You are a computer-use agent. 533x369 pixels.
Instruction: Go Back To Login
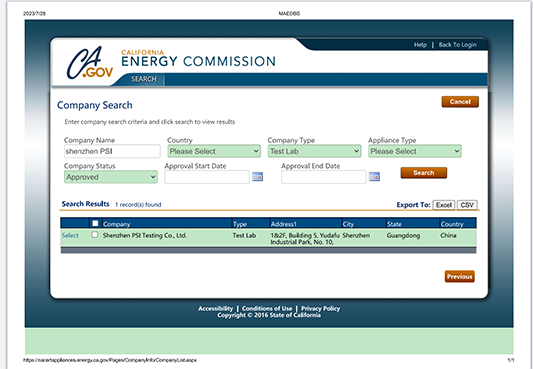point(458,45)
